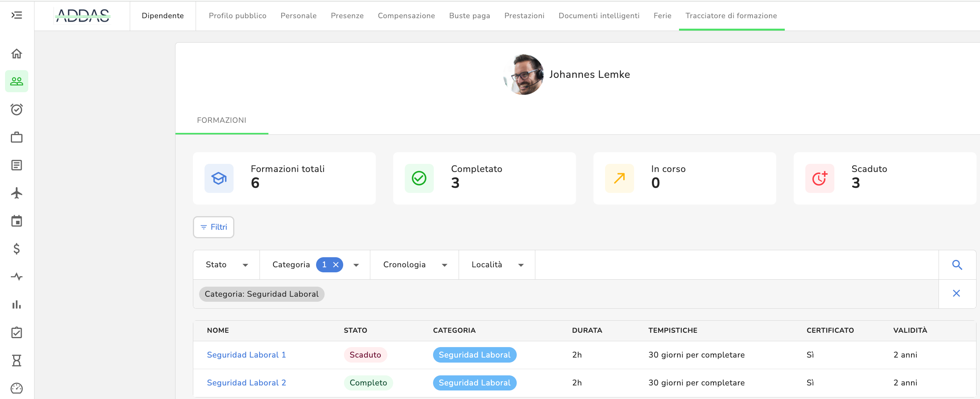
Task: Switch to Prestazioni tab
Action: pyautogui.click(x=524, y=15)
